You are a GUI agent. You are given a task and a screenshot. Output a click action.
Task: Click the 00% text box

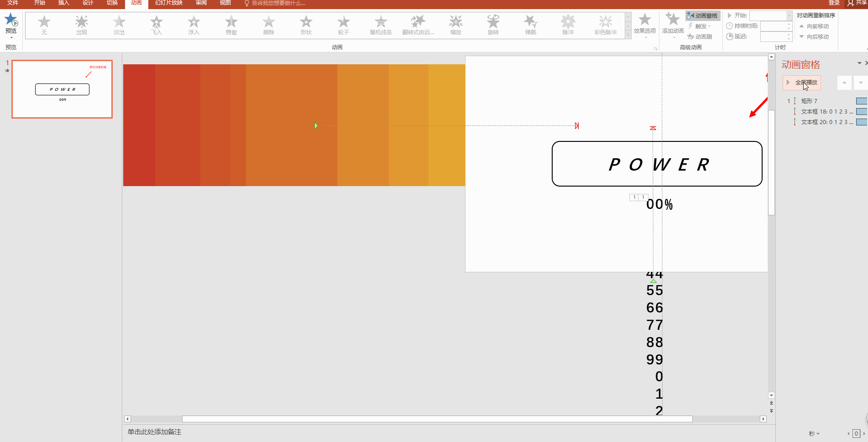[659, 204]
